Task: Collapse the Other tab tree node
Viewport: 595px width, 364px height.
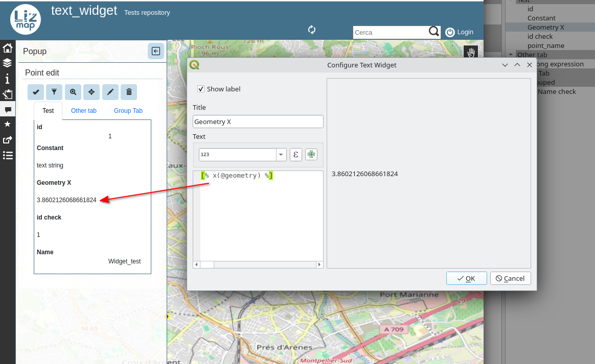Action: (510, 55)
